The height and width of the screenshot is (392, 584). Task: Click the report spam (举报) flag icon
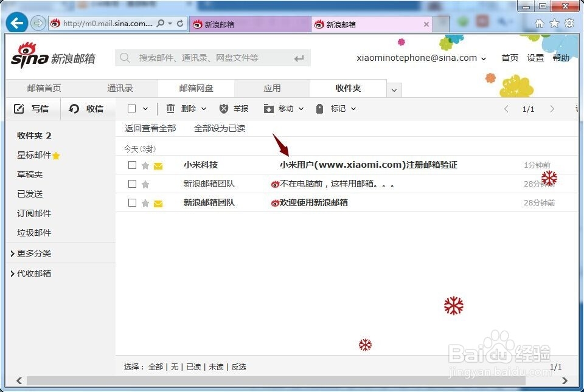(223, 108)
